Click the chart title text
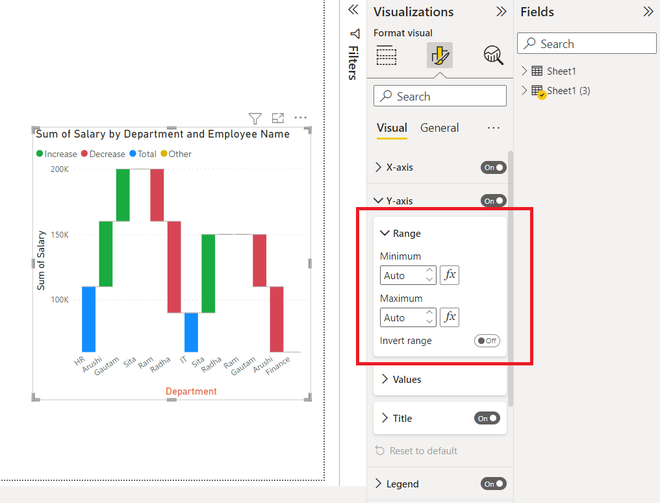This screenshot has width=660, height=503. tap(162, 134)
